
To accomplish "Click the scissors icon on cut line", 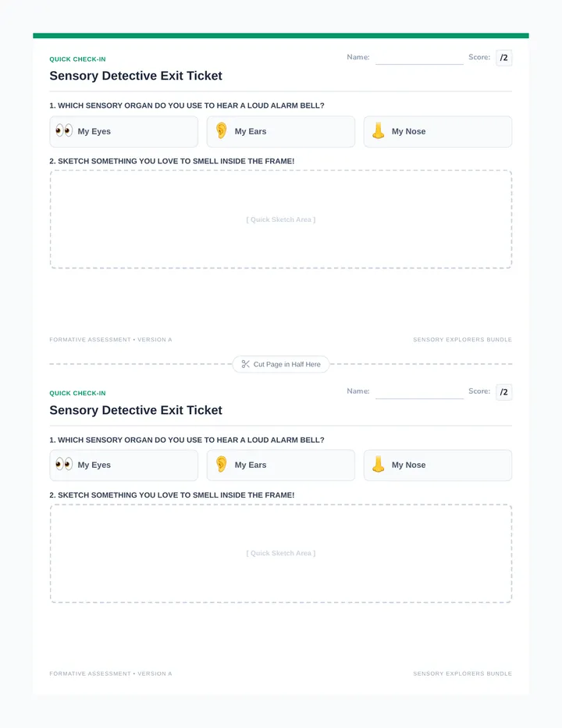I will 246,364.
